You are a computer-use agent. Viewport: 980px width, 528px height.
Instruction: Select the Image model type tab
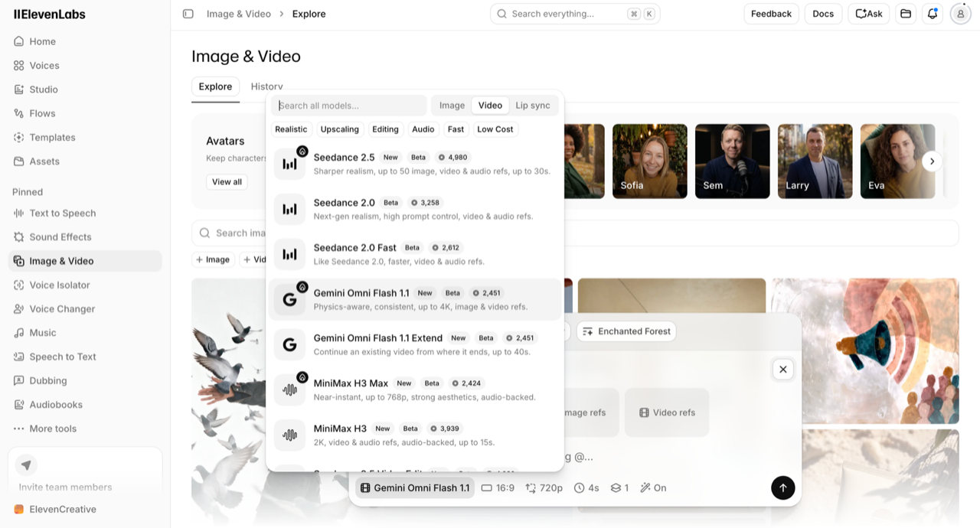click(452, 106)
